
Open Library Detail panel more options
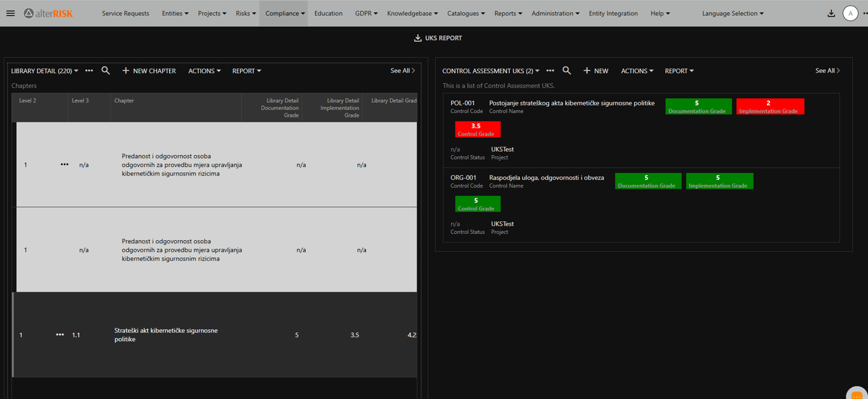[x=89, y=71]
